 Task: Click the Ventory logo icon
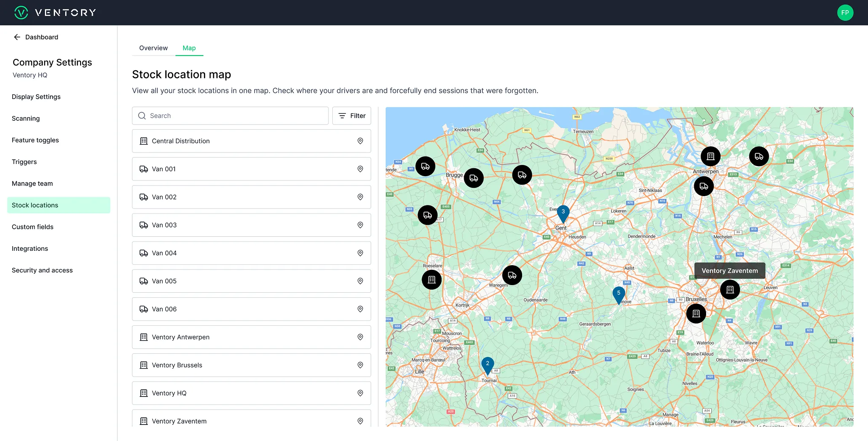coord(21,13)
